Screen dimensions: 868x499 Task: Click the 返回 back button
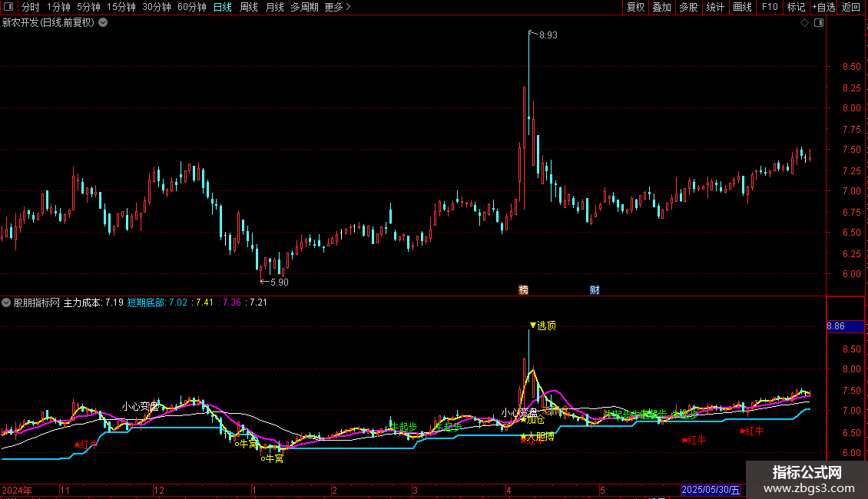[x=851, y=7]
